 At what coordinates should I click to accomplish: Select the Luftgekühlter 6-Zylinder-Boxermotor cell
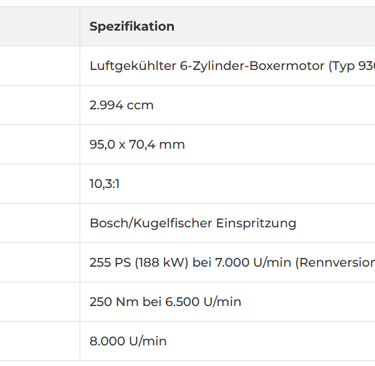[x=227, y=66]
